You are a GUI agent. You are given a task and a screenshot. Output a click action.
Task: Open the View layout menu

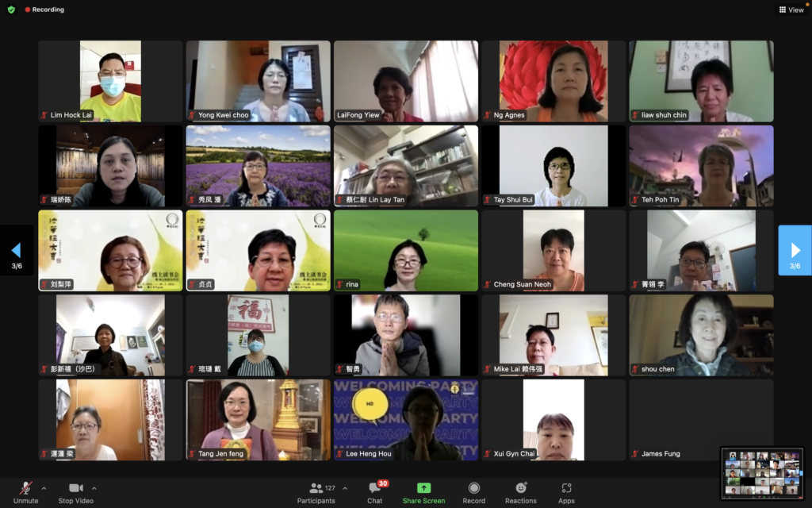point(791,10)
